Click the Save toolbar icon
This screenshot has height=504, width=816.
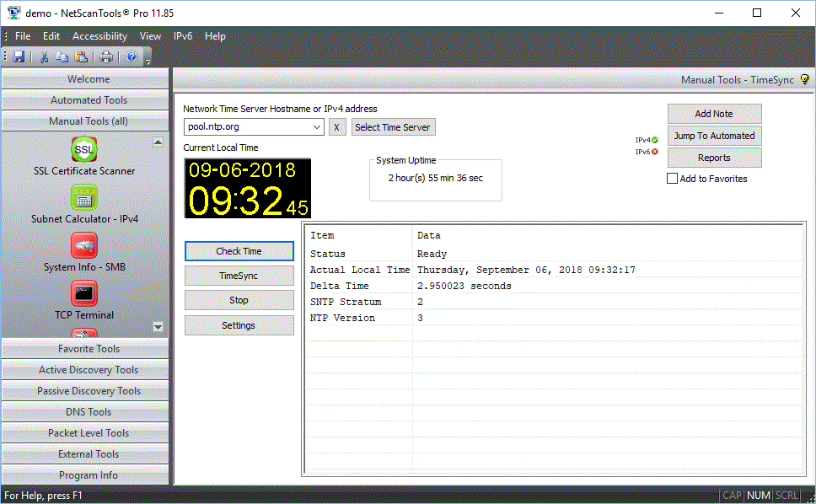pyautogui.click(x=19, y=56)
